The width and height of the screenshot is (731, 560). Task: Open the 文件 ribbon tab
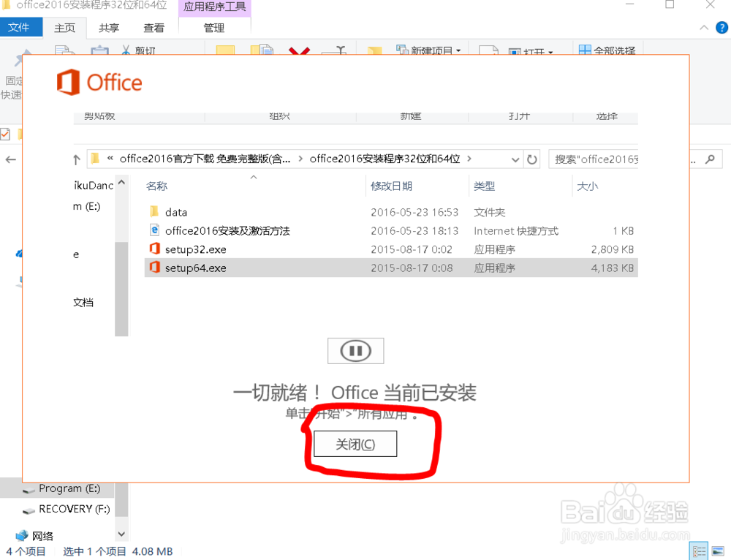[x=19, y=27]
